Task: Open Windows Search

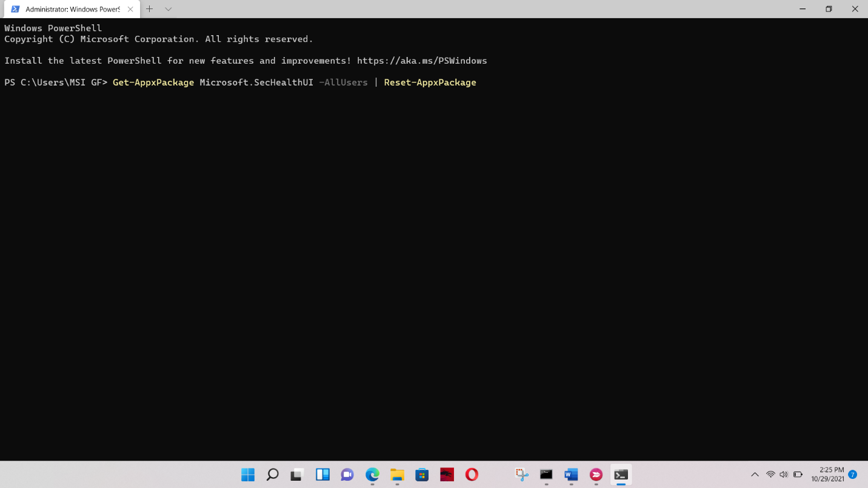Action: pos(272,475)
